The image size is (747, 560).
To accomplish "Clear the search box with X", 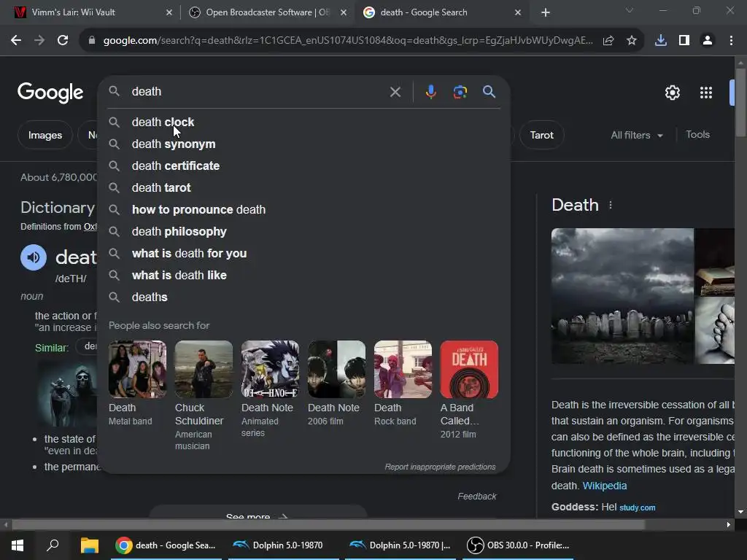I will pyautogui.click(x=395, y=92).
